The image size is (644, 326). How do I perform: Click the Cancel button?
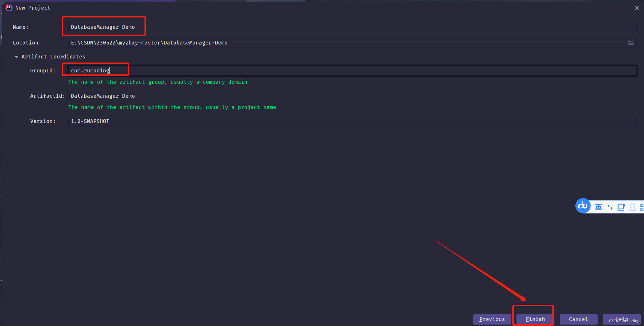(578, 319)
